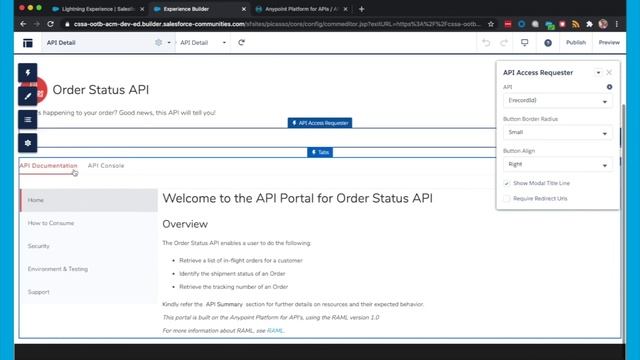The height and width of the screenshot is (360, 640).
Task: Open a new browser tab
Action: point(362,9)
